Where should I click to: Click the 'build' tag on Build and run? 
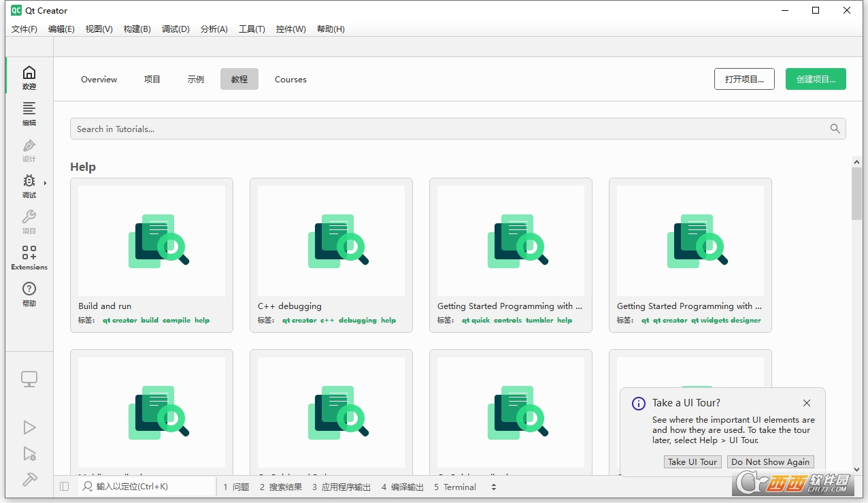(x=150, y=320)
